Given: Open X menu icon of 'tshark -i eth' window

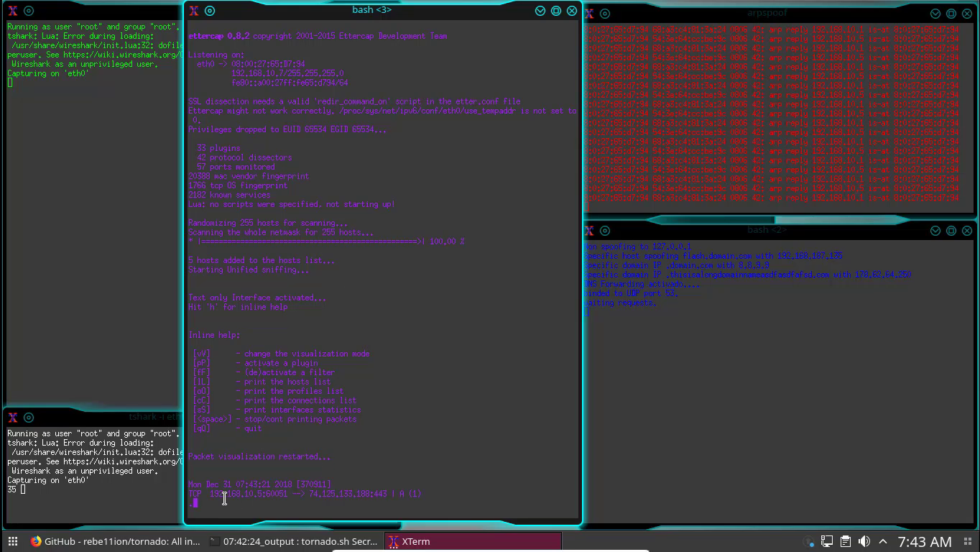Looking at the screenshot, I should [x=13, y=418].
